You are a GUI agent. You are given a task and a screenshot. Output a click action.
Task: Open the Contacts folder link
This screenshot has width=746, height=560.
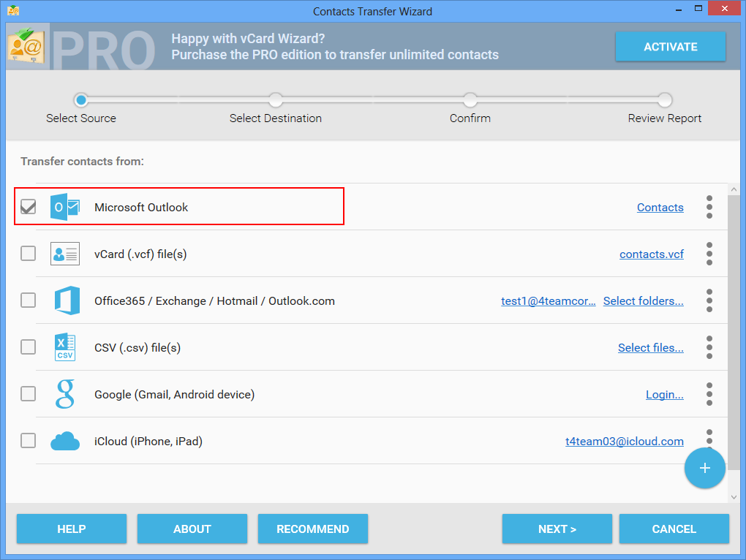click(x=660, y=208)
